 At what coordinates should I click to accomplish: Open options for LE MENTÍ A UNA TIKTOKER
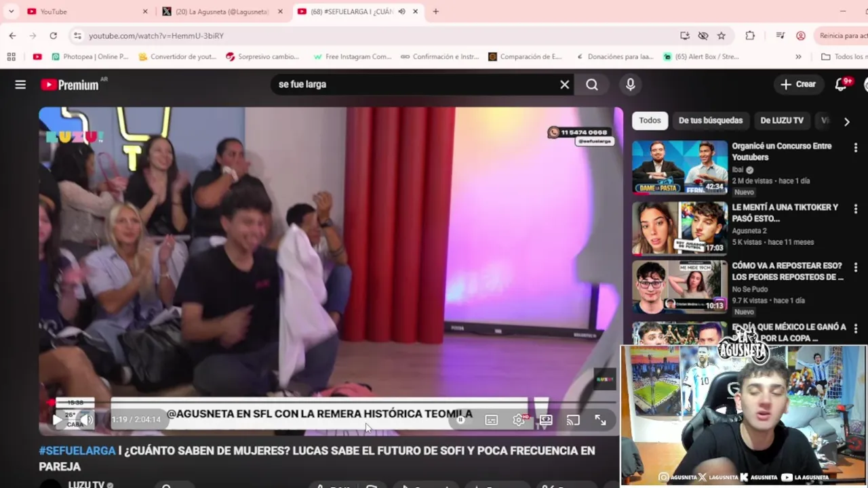click(x=856, y=209)
